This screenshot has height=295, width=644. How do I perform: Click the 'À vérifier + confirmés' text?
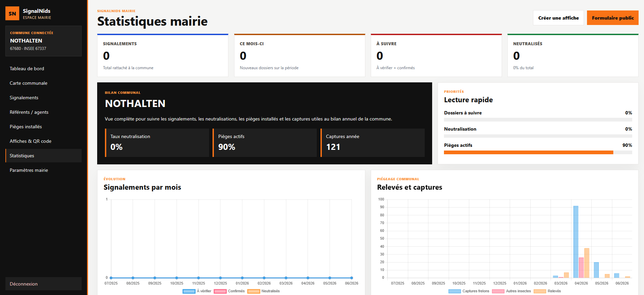395,68
